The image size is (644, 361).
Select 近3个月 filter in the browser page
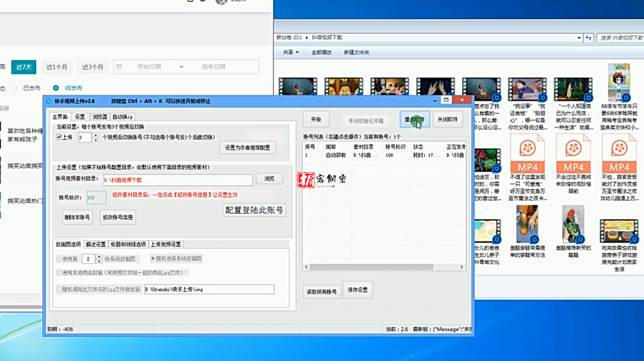coord(93,67)
